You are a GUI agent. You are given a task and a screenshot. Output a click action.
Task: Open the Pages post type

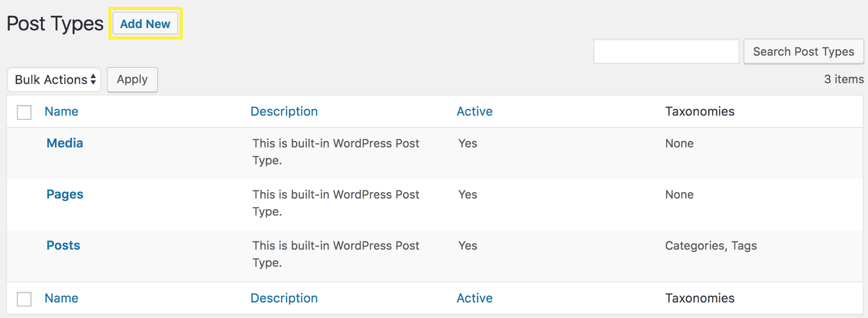coord(65,194)
